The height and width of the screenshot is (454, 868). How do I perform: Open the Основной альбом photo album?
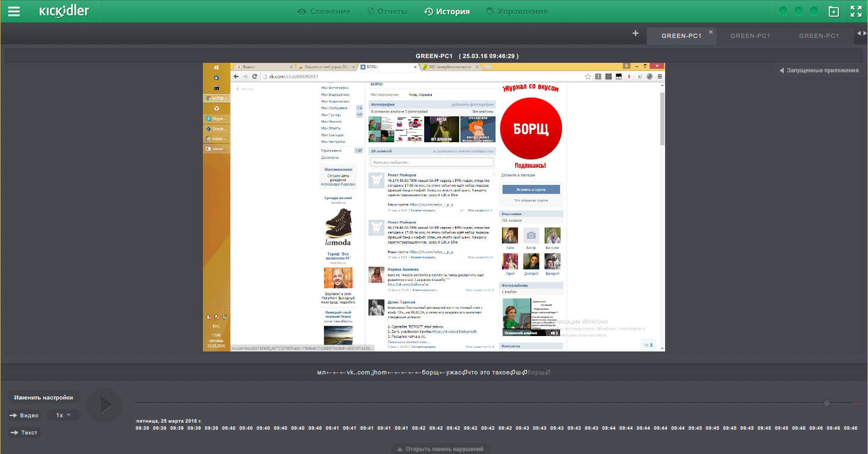[531, 316]
